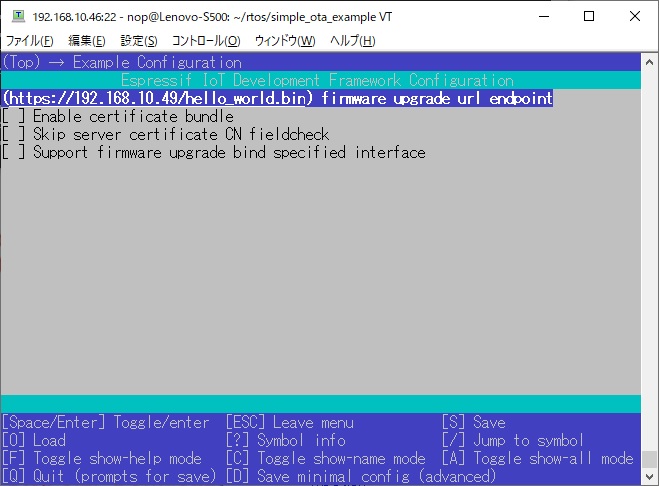Open the ヘルプ(H) menu
This screenshot has height=486, width=659.
click(x=352, y=41)
